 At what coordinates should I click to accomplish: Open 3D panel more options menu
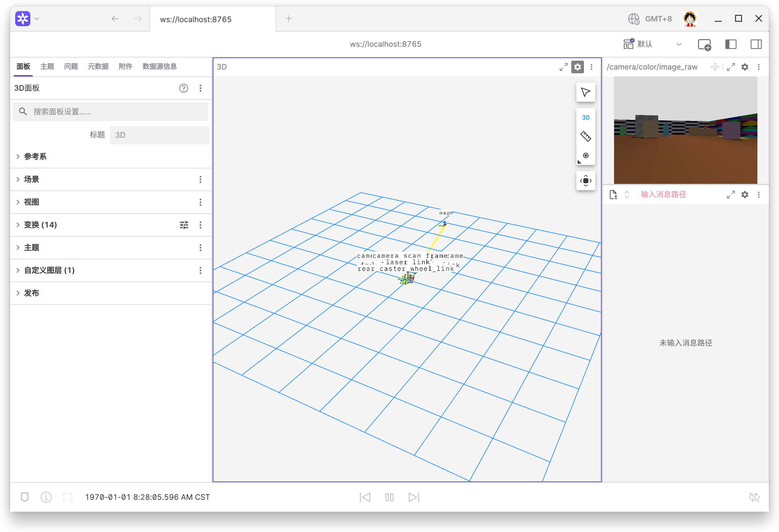(591, 67)
